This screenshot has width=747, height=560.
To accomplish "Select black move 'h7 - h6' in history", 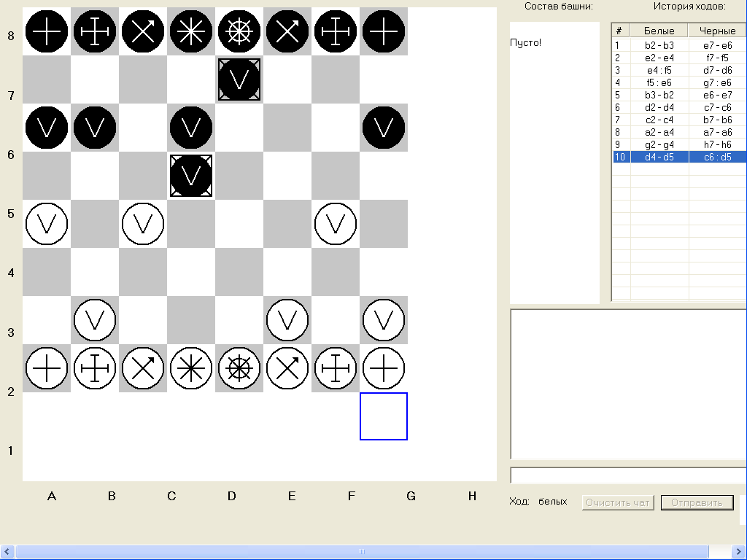I will pos(718,144).
